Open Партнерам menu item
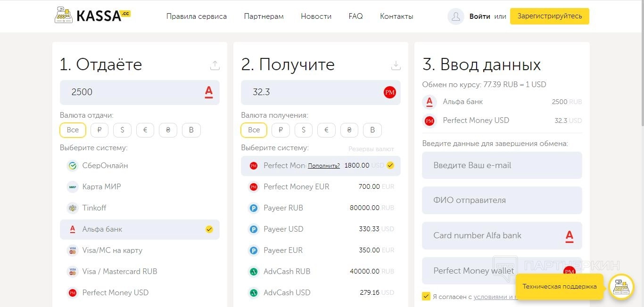This screenshot has width=644, height=307. coord(264,16)
